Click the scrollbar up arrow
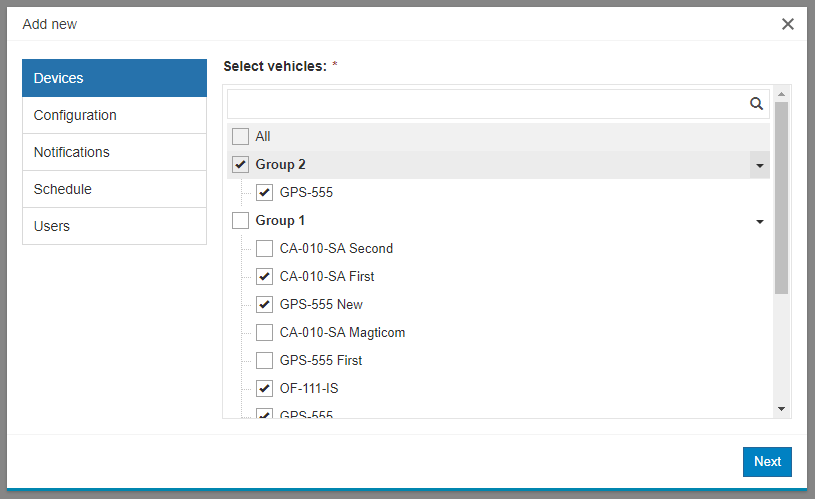815x499 pixels. coord(781,94)
